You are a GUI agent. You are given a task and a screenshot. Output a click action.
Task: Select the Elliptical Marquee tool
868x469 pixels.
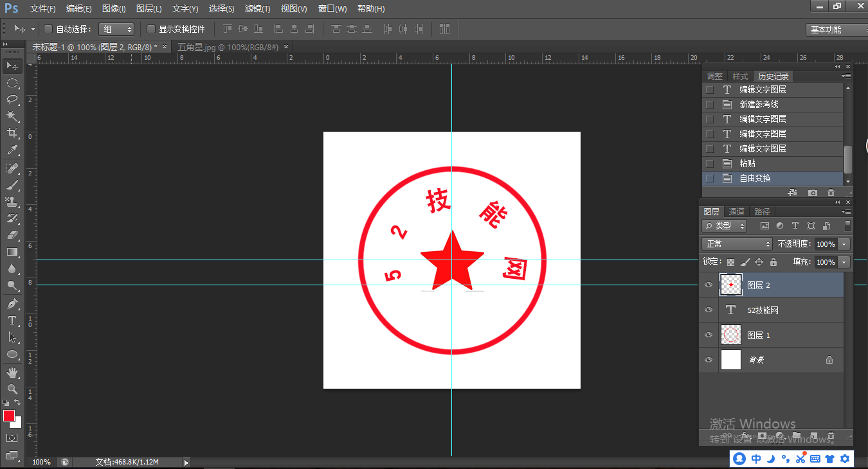click(x=12, y=83)
